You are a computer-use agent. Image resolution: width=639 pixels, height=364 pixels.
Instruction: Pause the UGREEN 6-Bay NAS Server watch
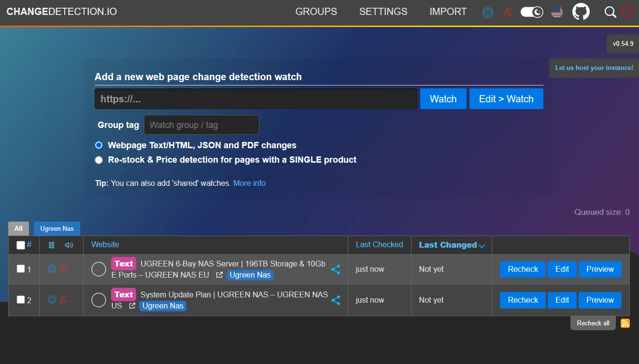52,269
